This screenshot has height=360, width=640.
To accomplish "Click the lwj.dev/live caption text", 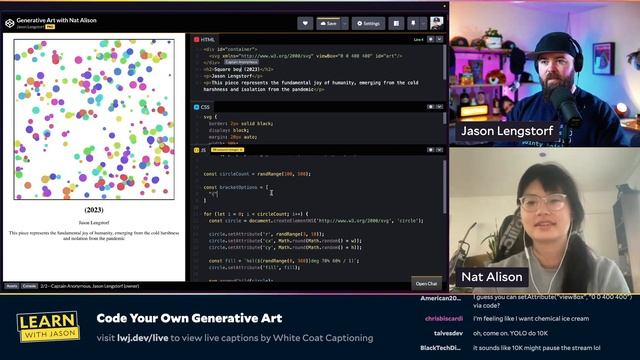I will pos(143,338).
